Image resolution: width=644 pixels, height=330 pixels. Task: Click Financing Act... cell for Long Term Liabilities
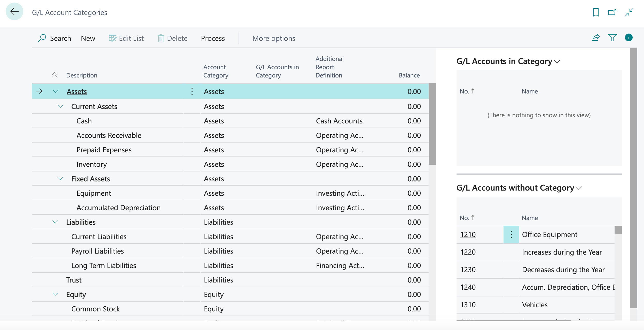coord(340,266)
